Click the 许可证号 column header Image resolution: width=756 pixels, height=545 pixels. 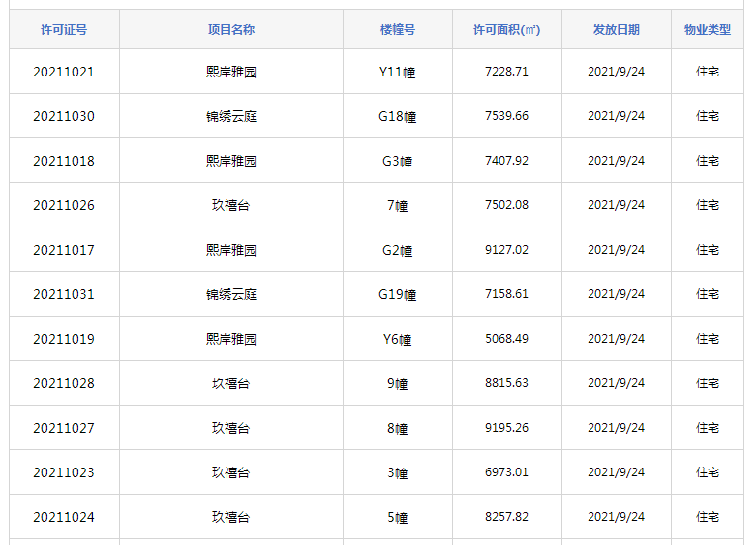64,29
